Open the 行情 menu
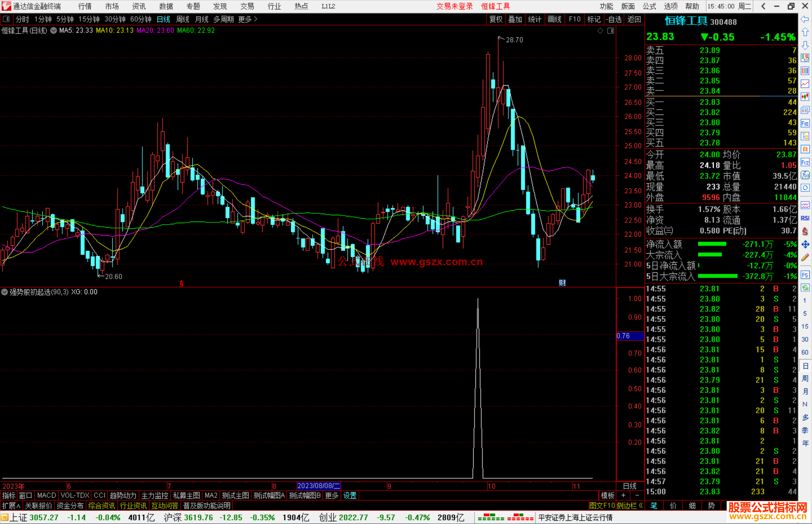812x524 pixels. point(85,6)
